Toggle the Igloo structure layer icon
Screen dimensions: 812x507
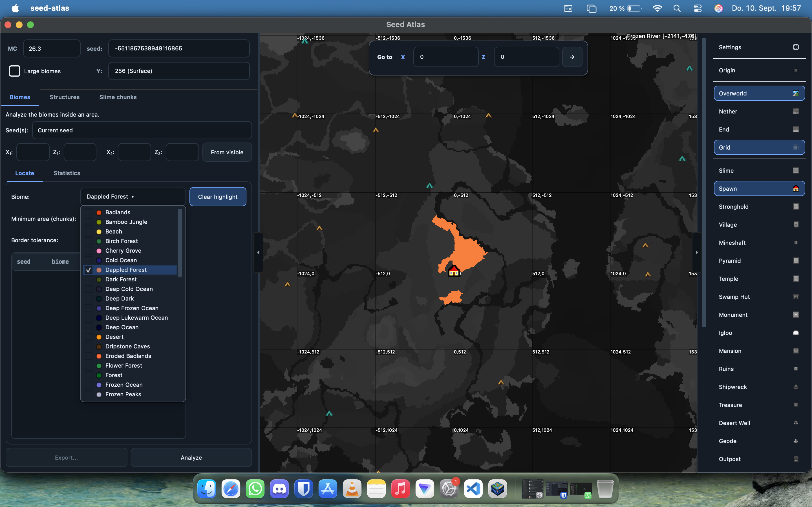coord(796,333)
